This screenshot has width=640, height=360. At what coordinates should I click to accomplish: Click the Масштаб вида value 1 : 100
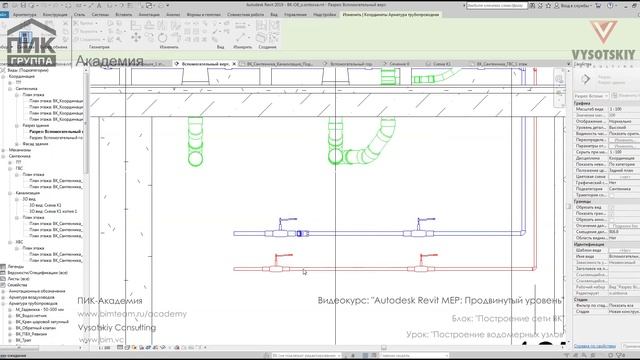(x=624, y=109)
